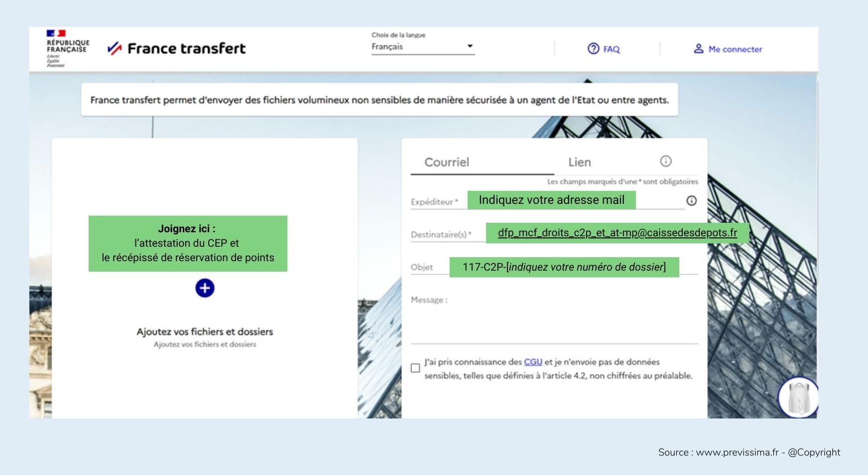Click the FAQ question mark icon
The width and height of the screenshot is (868, 475).
coord(593,49)
